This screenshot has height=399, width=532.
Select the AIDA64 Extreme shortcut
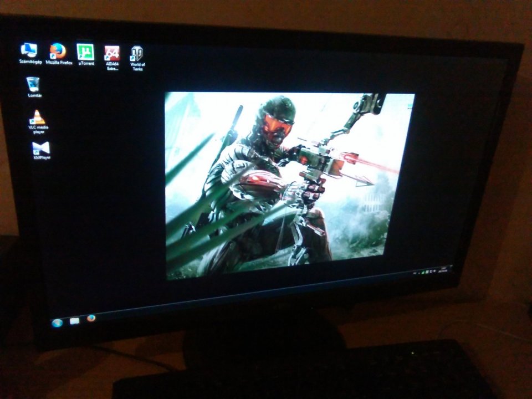click(x=112, y=58)
